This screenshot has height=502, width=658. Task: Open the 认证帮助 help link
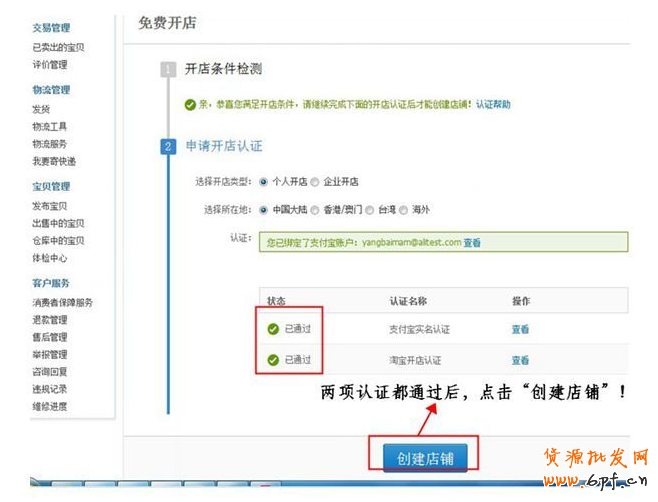click(x=493, y=104)
